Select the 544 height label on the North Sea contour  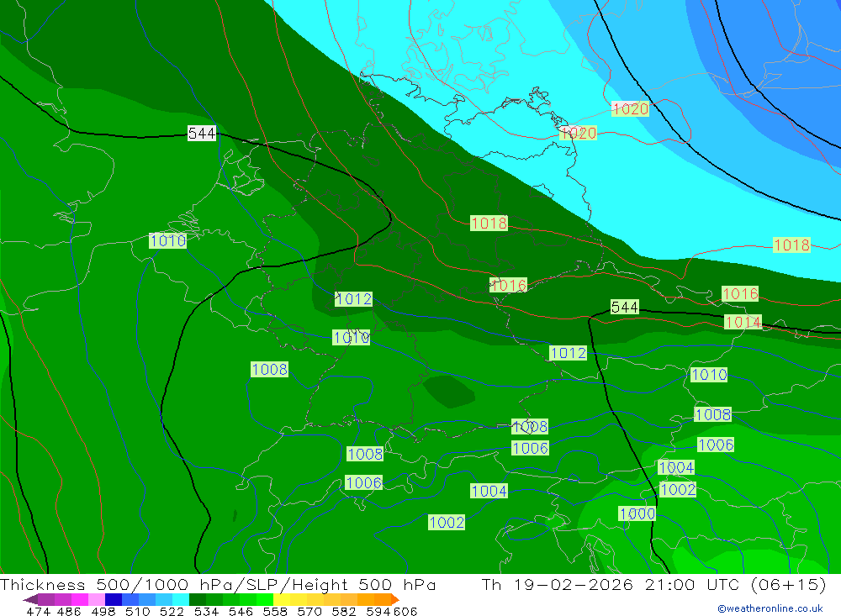coord(202,133)
